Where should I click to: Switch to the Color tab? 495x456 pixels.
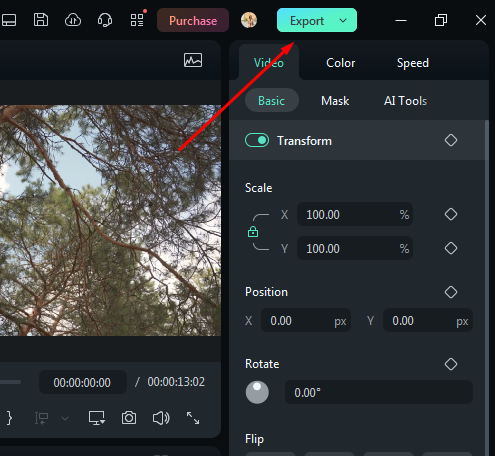[x=340, y=63]
